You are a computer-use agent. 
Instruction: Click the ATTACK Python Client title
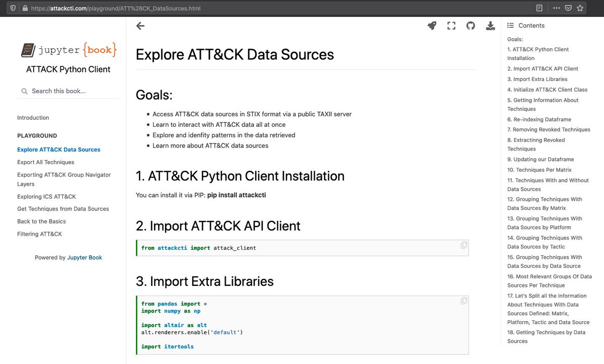click(x=68, y=69)
